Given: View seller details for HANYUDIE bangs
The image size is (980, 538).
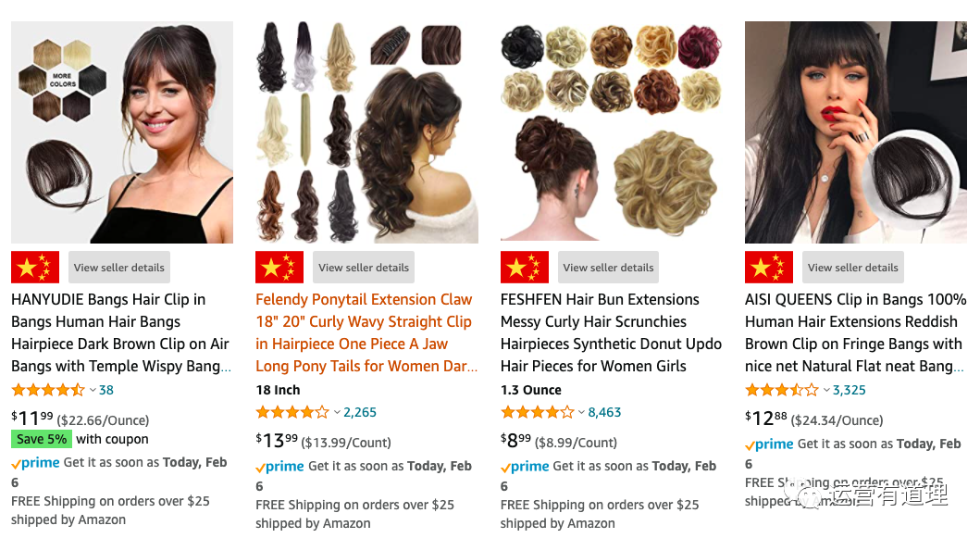Looking at the screenshot, I should tap(118, 267).
